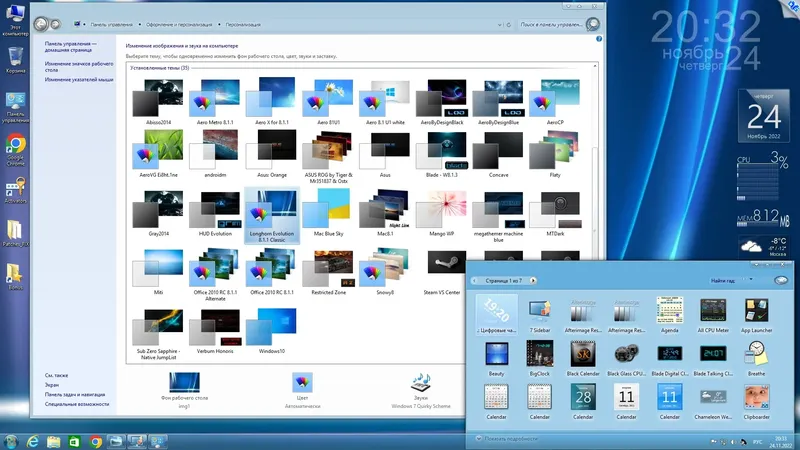800x450 pixels.
Task: Click Оформление и персонализация breadcrumb
Action: (x=179, y=24)
